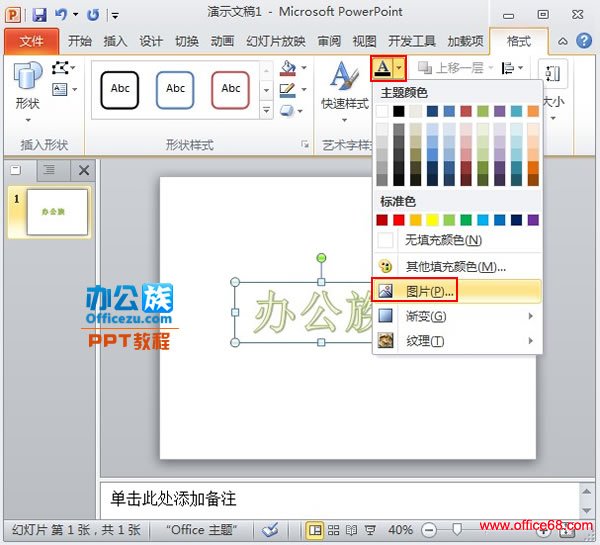The height and width of the screenshot is (545, 600).
Task: Undo the last action
Action: click(61, 15)
